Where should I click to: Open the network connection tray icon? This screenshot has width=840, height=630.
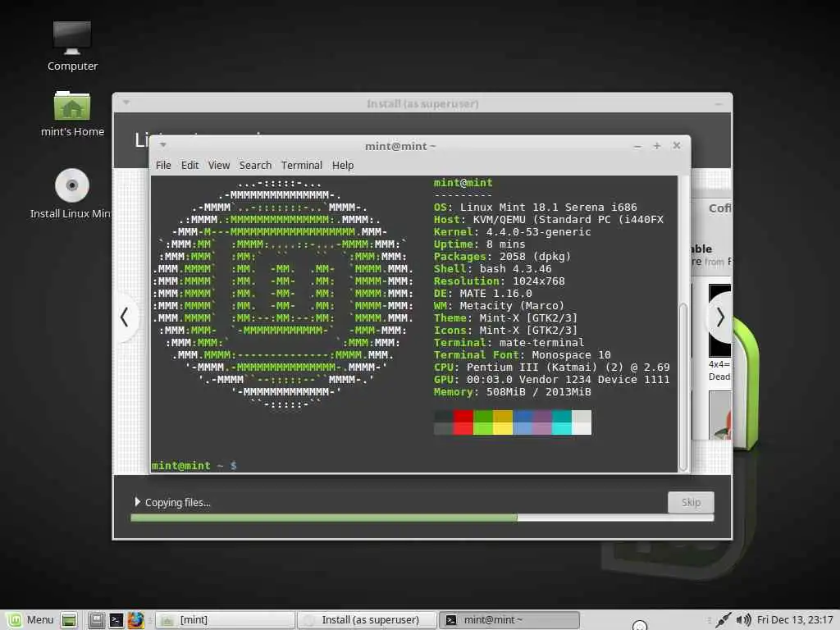coord(722,620)
